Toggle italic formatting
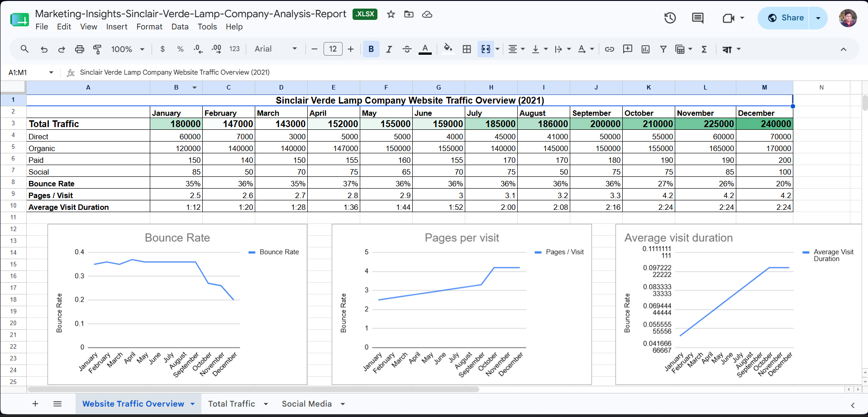 (389, 49)
